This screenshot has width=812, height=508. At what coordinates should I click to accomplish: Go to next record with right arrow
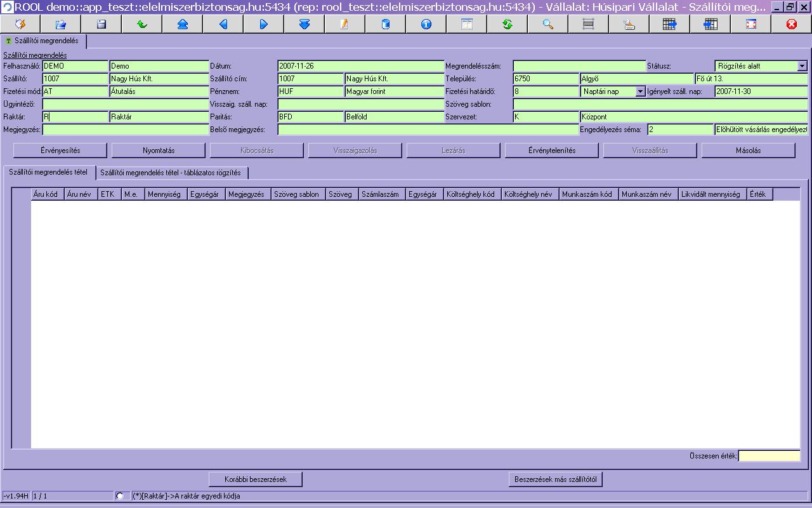tap(263, 24)
